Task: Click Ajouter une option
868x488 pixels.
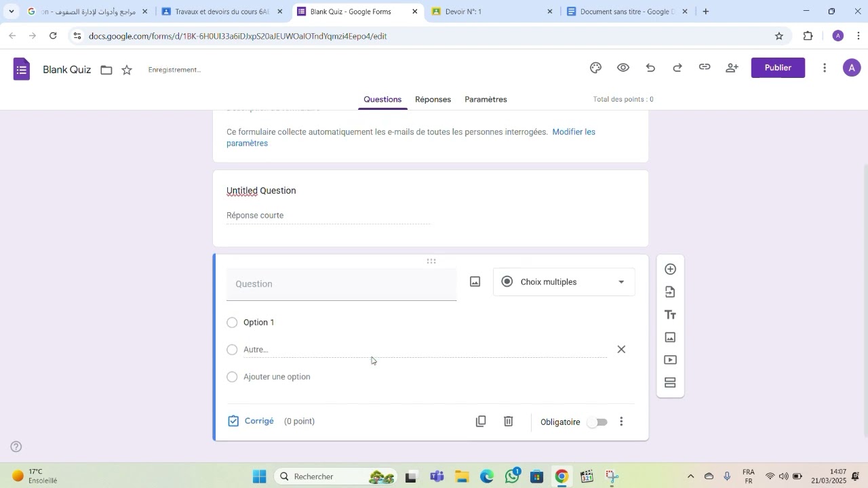Action: click(277, 377)
